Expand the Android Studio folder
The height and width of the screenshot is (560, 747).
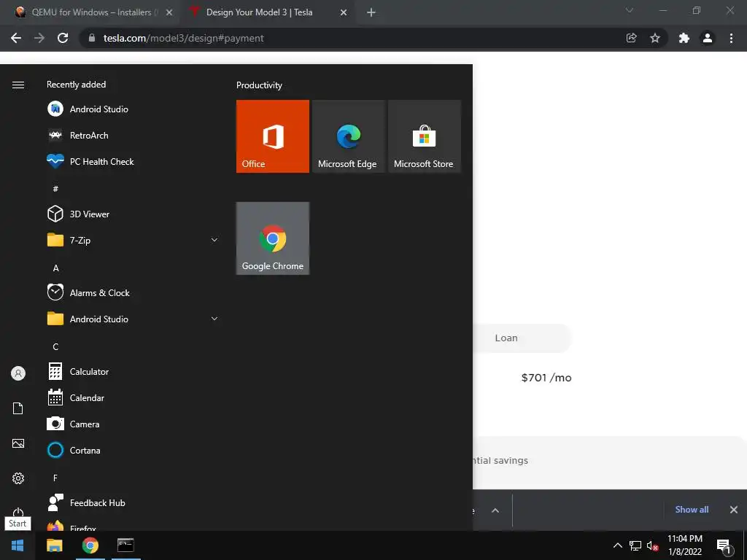pyautogui.click(x=214, y=319)
